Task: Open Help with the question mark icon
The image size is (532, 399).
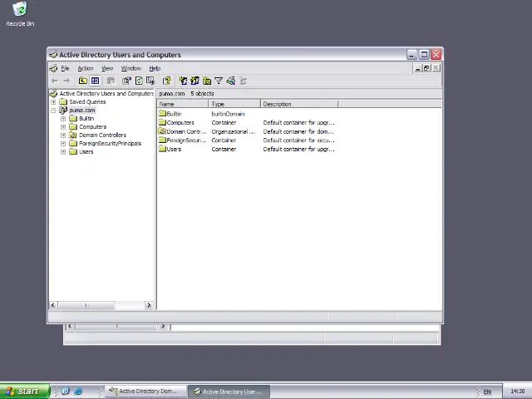Action: click(x=166, y=81)
